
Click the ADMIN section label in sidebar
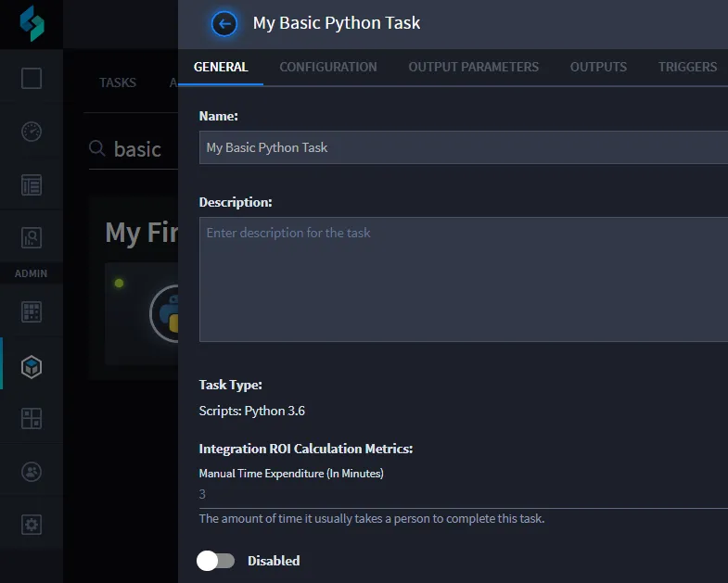pos(32,273)
